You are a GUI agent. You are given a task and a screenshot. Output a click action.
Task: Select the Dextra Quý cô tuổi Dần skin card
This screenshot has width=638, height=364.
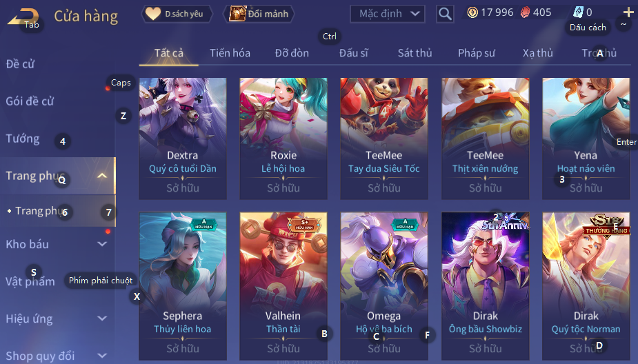coord(183,139)
